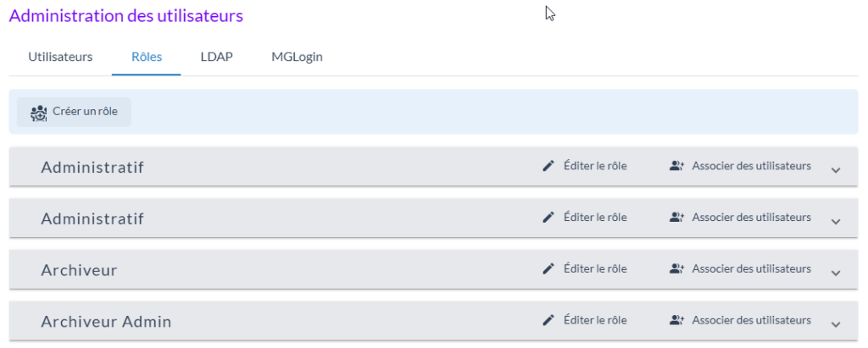Click the Créer un rôle button
The height and width of the screenshot is (348, 868).
point(75,112)
